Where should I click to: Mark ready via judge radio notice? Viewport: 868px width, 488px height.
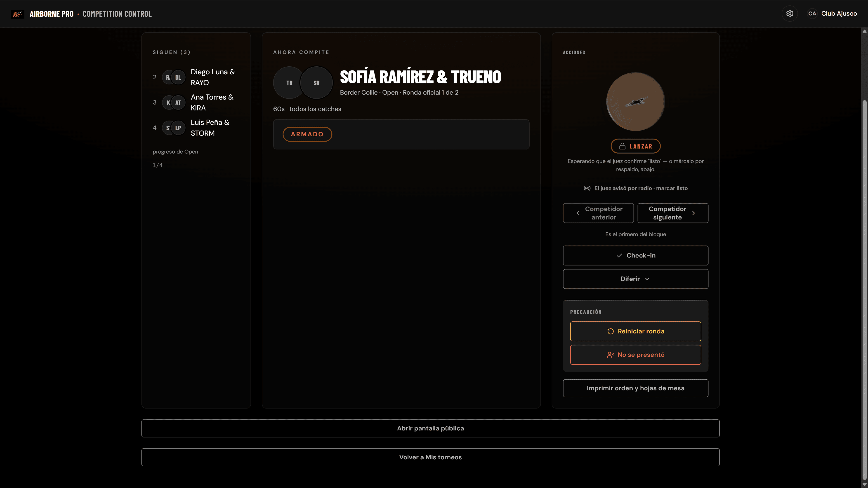(635, 188)
